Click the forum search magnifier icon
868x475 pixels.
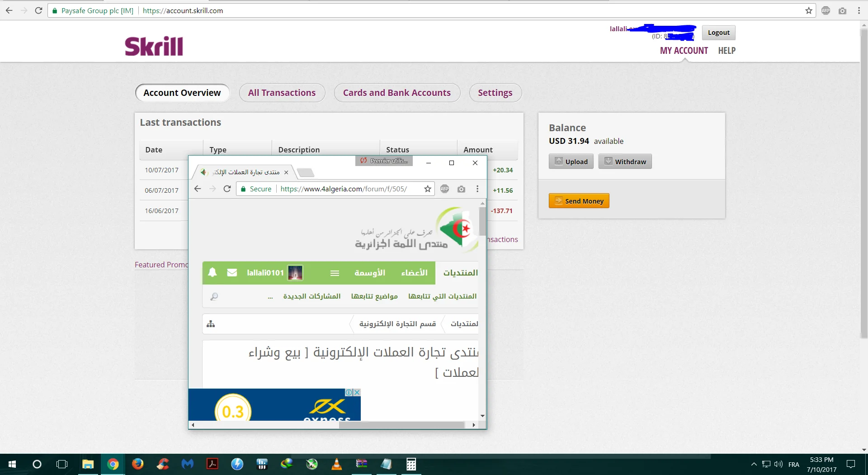coord(214,296)
